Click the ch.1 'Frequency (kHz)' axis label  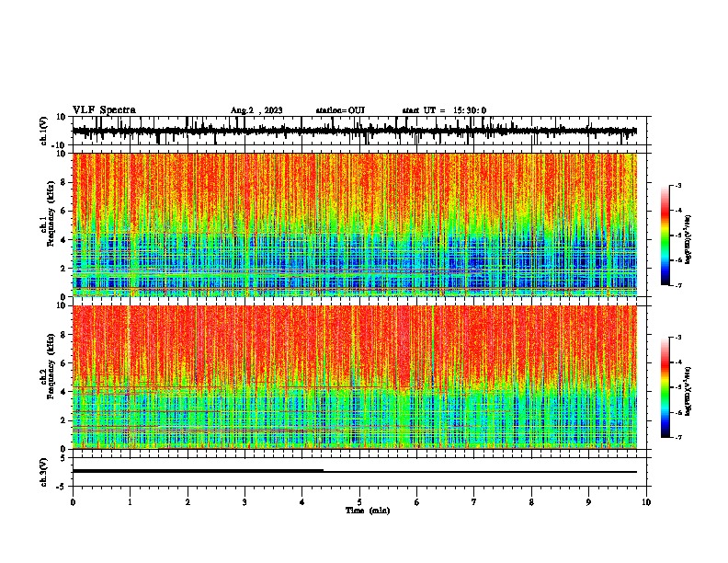[51, 213]
